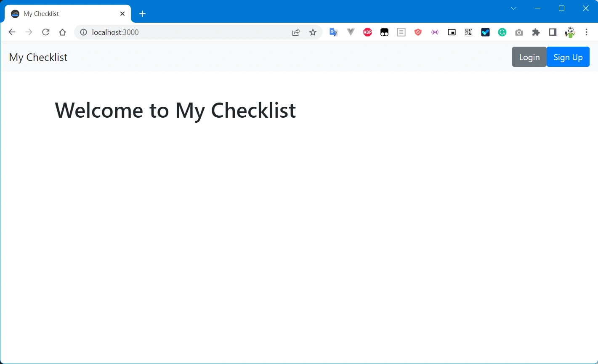Screen dimensions: 598x364
Task: Reload the page with the refresh icon
Action: pyautogui.click(x=46, y=32)
